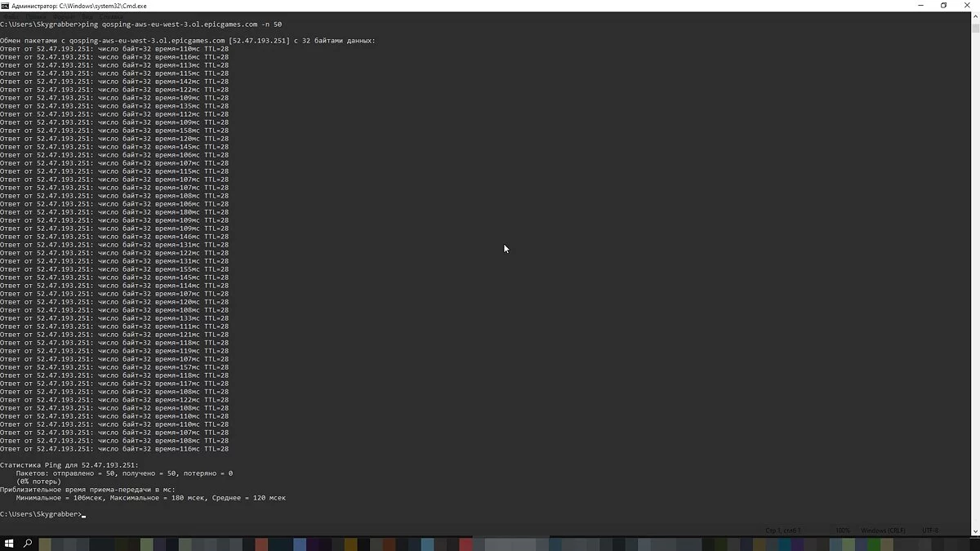Viewport: 980px width, 551px height.
Task: Open the faint Справка menu
Action: (111, 16)
